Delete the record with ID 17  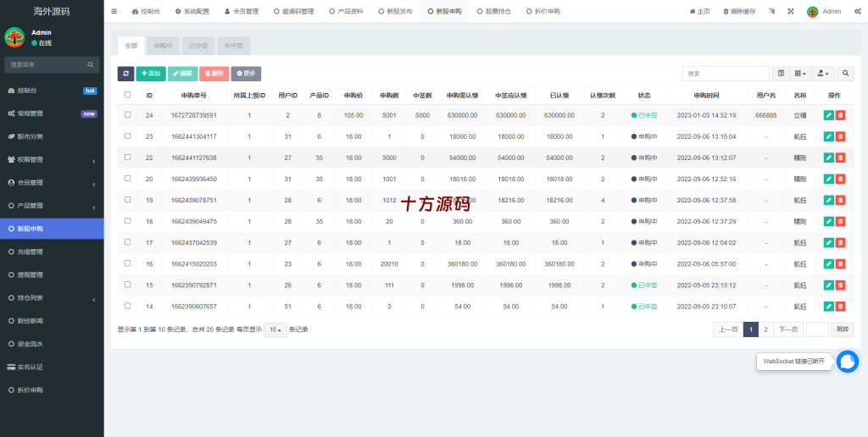pyautogui.click(x=840, y=242)
